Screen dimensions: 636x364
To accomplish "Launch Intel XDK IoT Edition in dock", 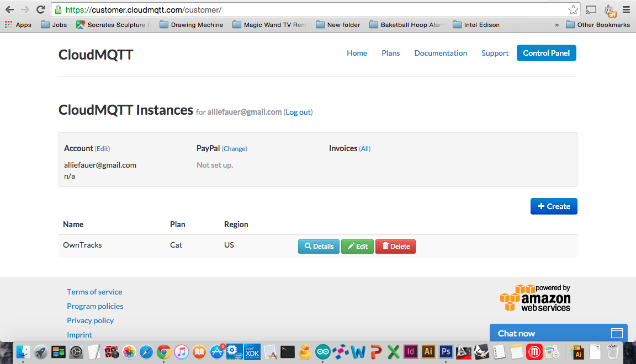I will coord(252,352).
